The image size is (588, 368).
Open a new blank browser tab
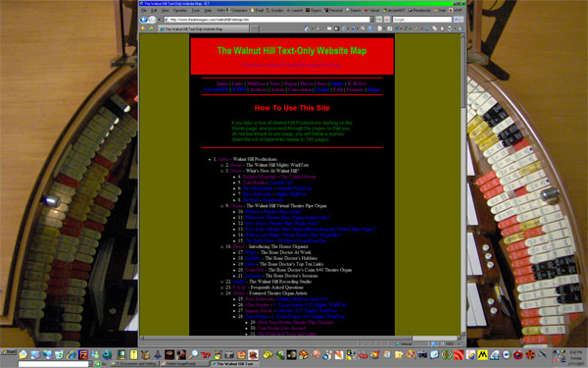pyautogui.click(x=255, y=28)
